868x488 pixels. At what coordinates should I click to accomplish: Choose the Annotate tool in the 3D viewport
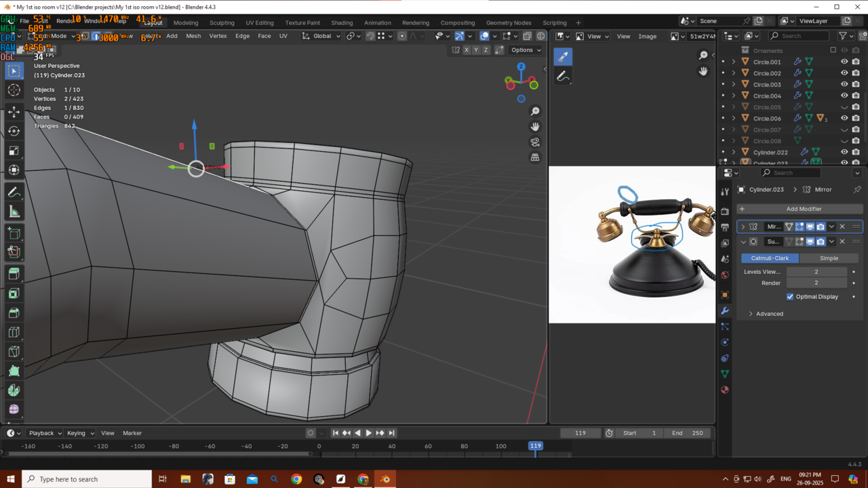(14, 192)
